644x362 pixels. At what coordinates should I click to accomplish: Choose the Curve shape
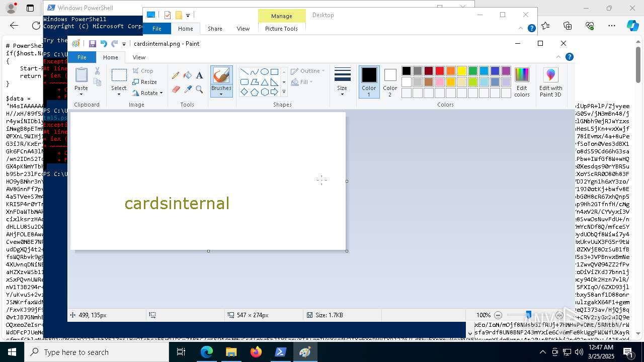pyautogui.click(x=254, y=71)
